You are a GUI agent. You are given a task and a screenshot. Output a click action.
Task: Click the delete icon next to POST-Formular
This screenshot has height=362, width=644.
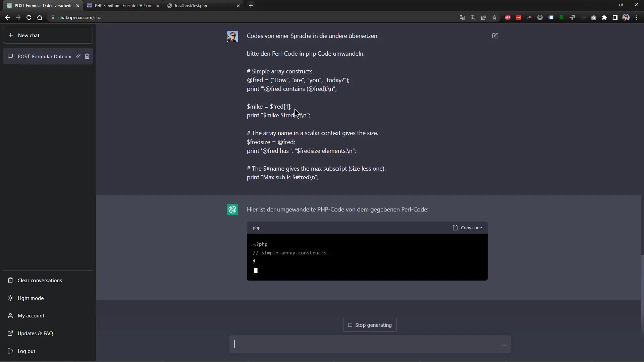tap(87, 56)
